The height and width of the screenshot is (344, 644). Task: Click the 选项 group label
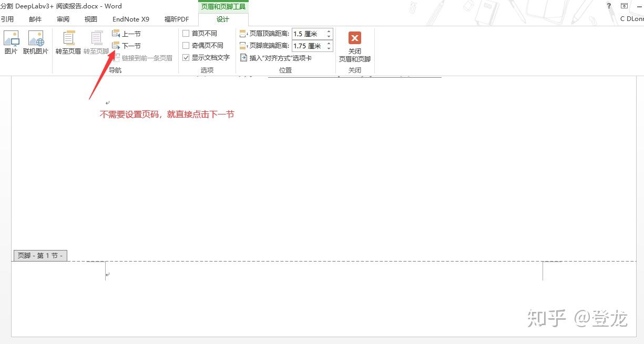[207, 70]
